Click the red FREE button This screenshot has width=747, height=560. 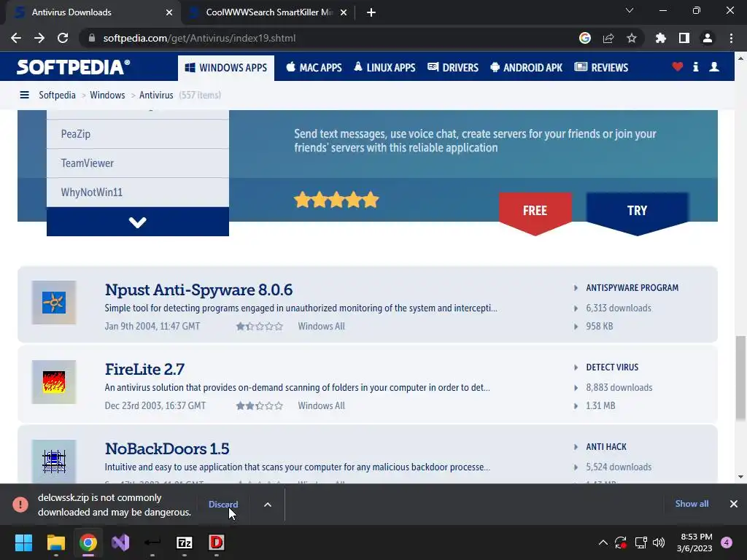[x=535, y=212]
